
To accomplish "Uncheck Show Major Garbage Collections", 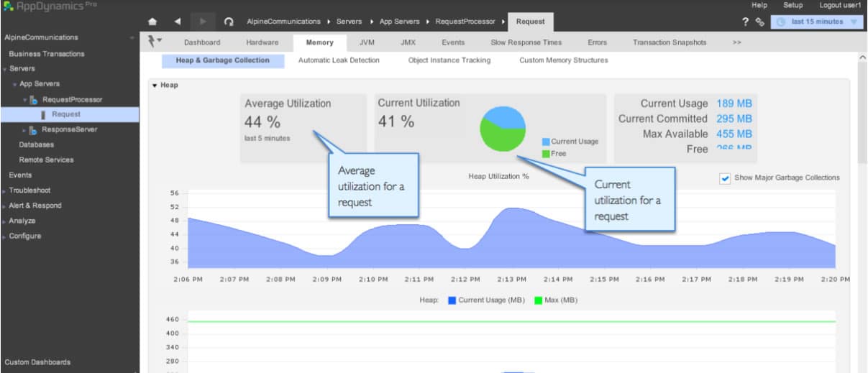I will tap(725, 178).
